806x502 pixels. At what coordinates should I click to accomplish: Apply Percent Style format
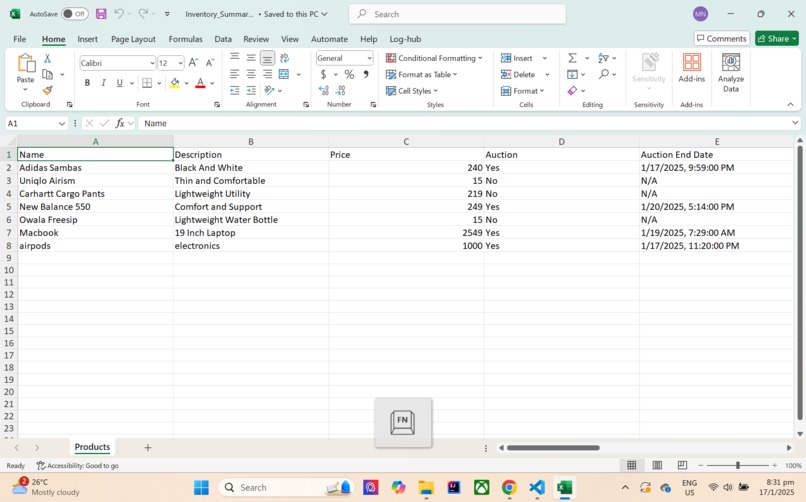(x=349, y=75)
